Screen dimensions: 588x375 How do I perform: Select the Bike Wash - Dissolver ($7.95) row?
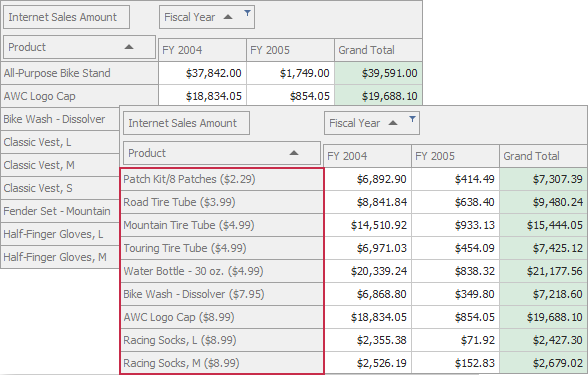(x=222, y=294)
